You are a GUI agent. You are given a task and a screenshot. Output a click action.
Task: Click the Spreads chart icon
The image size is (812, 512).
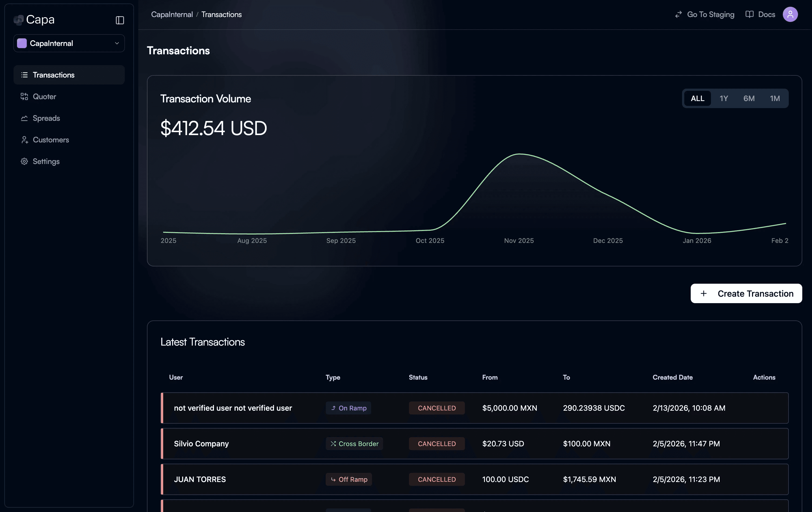pyautogui.click(x=24, y=118)
